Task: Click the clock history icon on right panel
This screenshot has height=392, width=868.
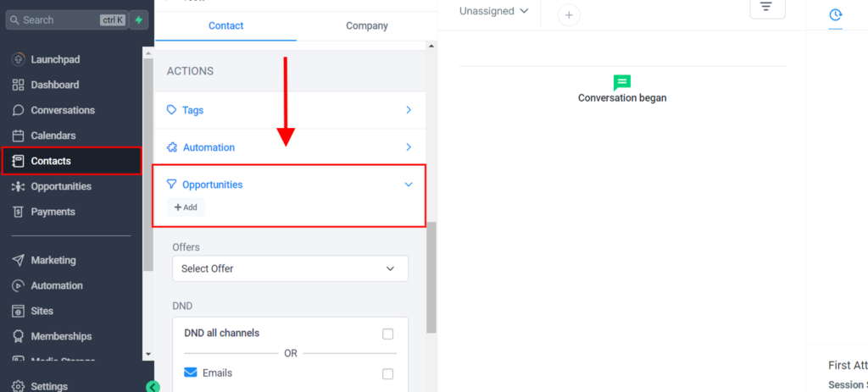Action: pos(835,14)
